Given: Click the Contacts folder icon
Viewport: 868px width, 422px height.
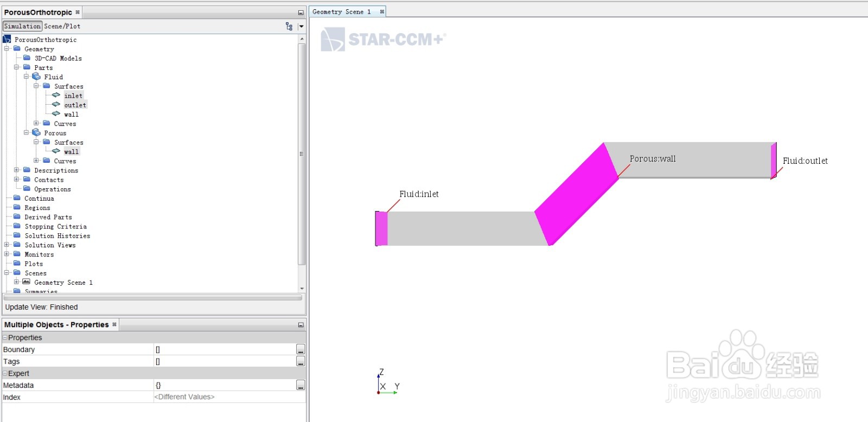Looking at the screenshot, I should [27, 179].
